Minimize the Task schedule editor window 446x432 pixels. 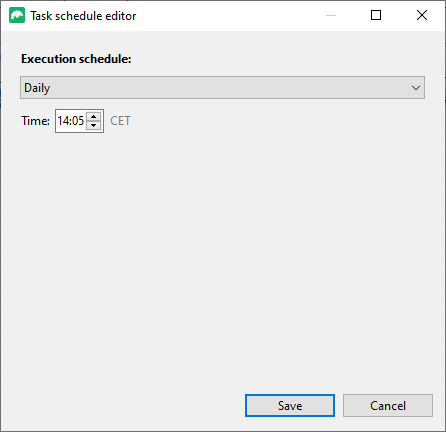click(x=331, y=15)
